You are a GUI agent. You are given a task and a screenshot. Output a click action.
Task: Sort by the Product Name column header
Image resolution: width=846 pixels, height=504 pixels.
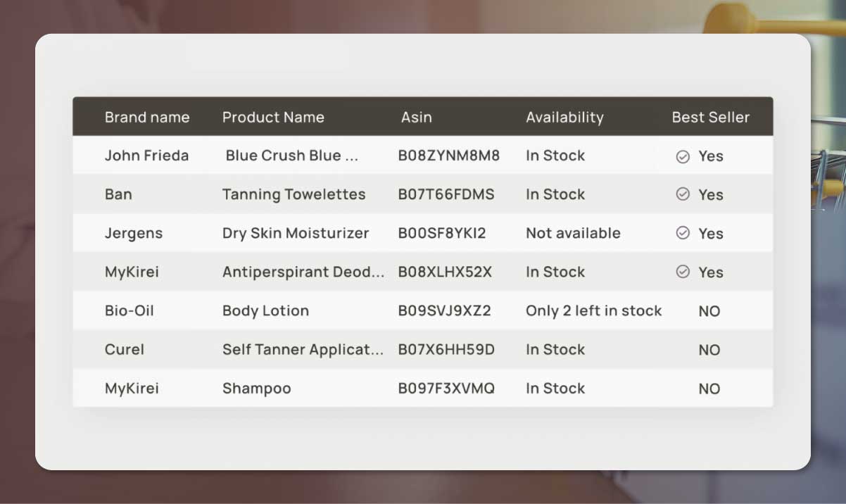point(273,118)
